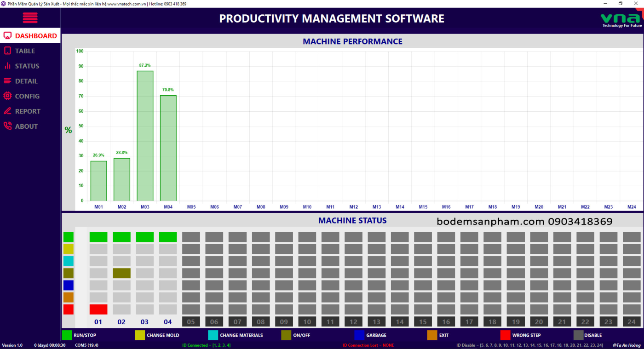Select disabled machine 05 label
The width and height of the screenshot is (644, 349).
point(191,322)
